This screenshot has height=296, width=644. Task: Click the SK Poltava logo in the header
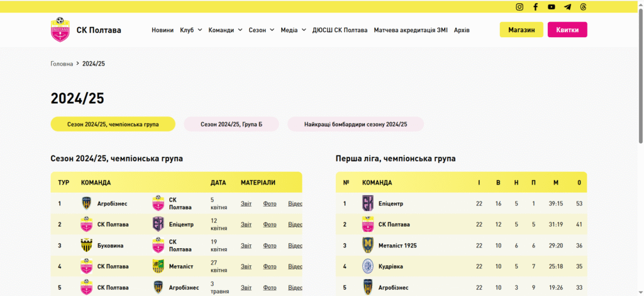[x=60, y=30]
